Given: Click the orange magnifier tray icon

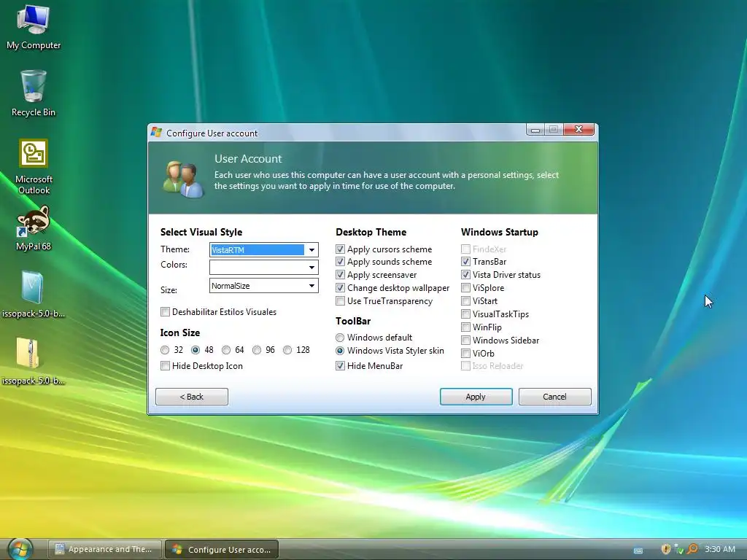Looking at the screenshot, I should [692, 549].
